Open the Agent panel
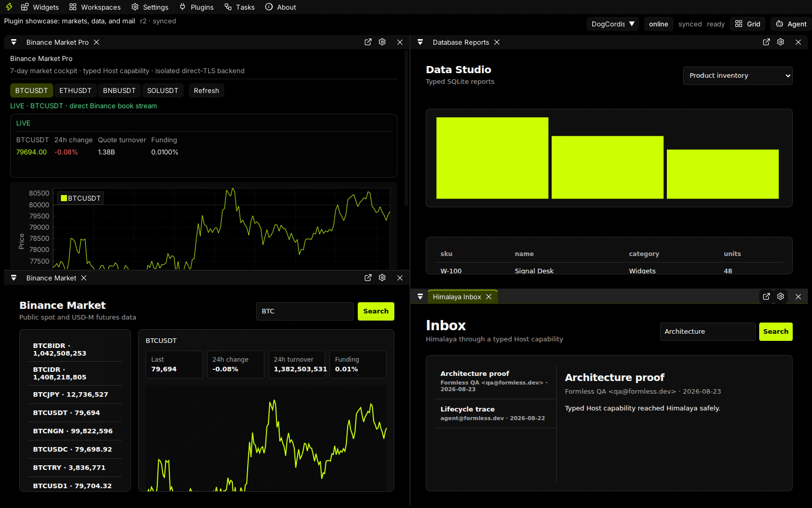This screenshot has width=812, height=508. [x=791, y=24]
